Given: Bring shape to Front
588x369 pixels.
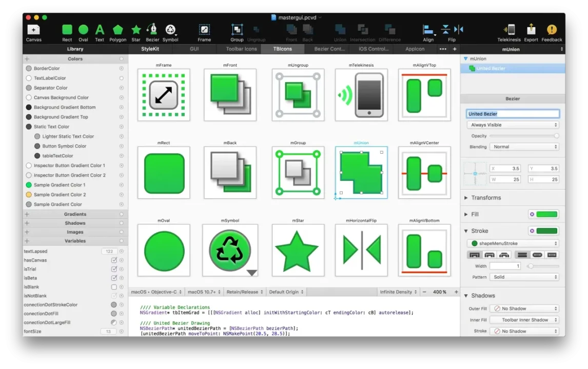Looking at the screenshot, I should tap(291, 33).
